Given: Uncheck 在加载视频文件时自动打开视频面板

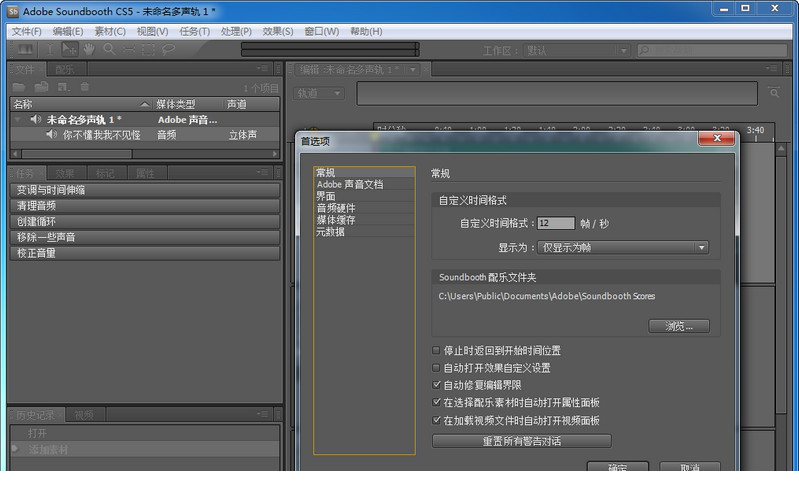Looking at the screenshot, I should (x=436, y=420).
